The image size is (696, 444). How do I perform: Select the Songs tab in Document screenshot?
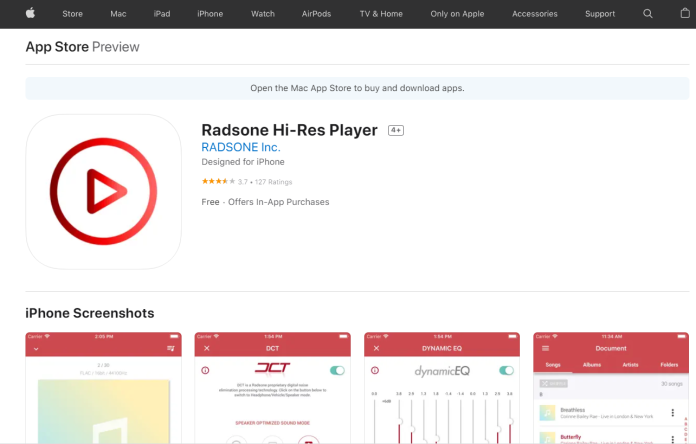(x=553, y=365)
